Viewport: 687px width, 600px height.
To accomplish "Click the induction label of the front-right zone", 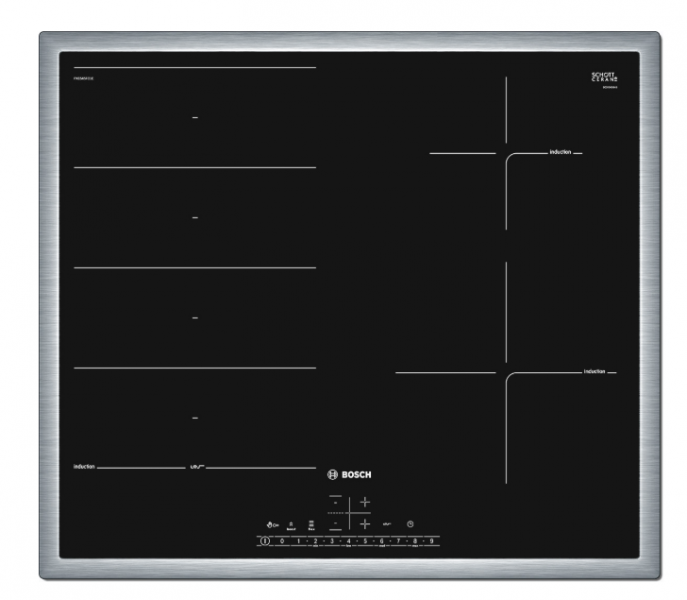I will [x=595, y=372].
